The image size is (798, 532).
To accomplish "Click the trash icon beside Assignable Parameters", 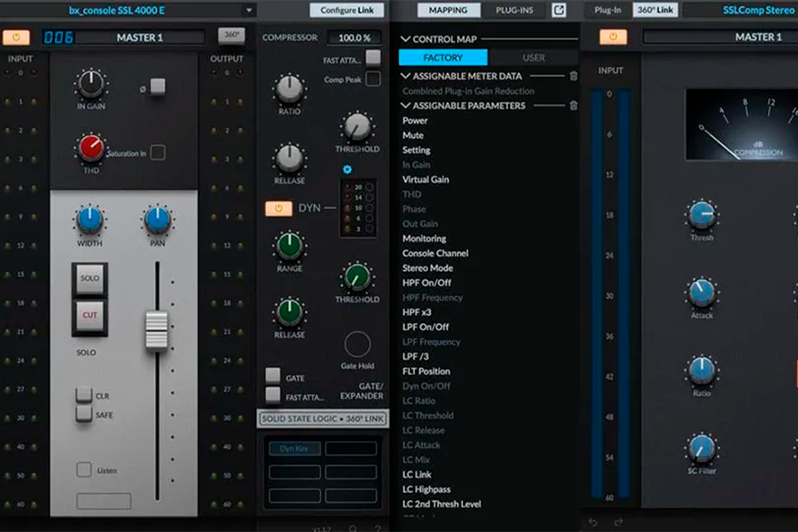I will 574,106.
